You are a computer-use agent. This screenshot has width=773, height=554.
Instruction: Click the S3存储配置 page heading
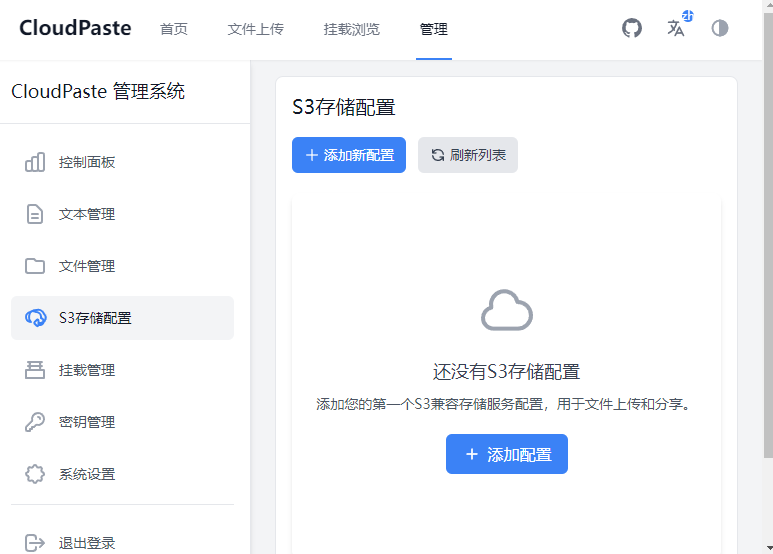pyautogui.click(x=344, y=107)
